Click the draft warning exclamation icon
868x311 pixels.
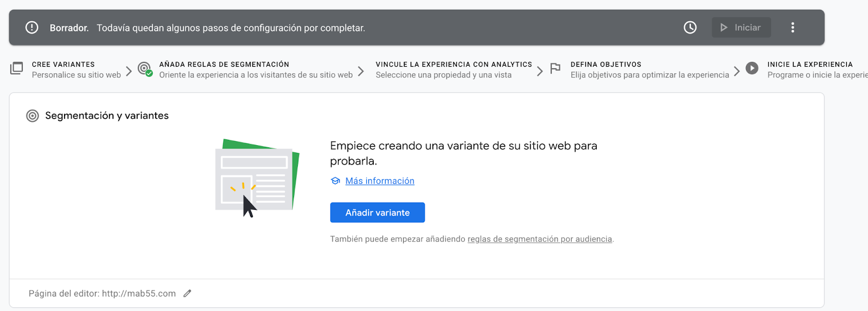tap(32, 28)
